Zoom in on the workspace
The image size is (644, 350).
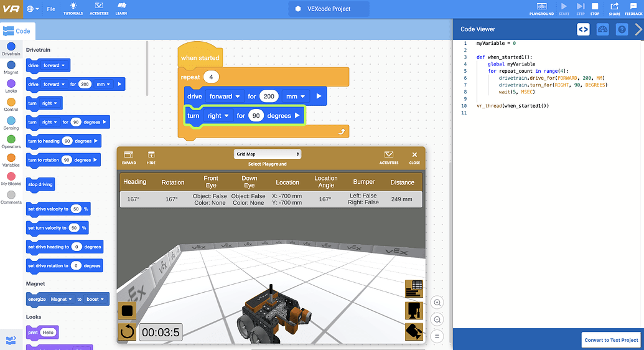coord(437,303)
